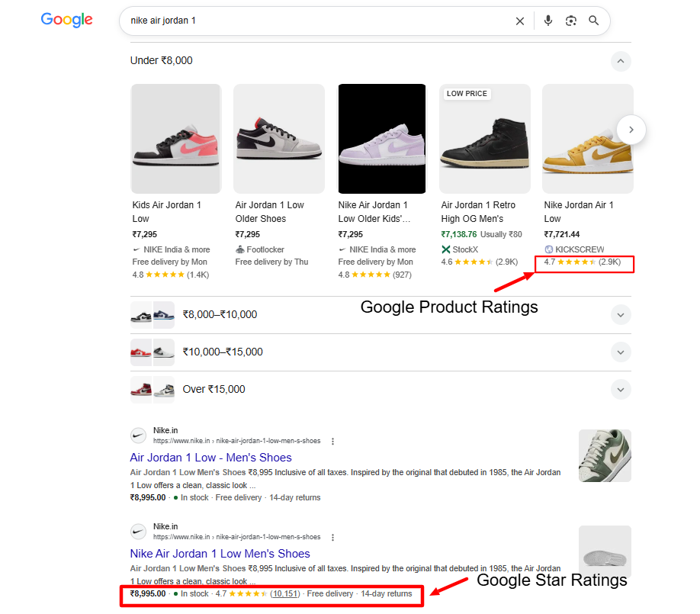Image resolution: width=700 pixels, height=614 pixels.
Task: Clear search text with the X icon
Action: (519, 21)
